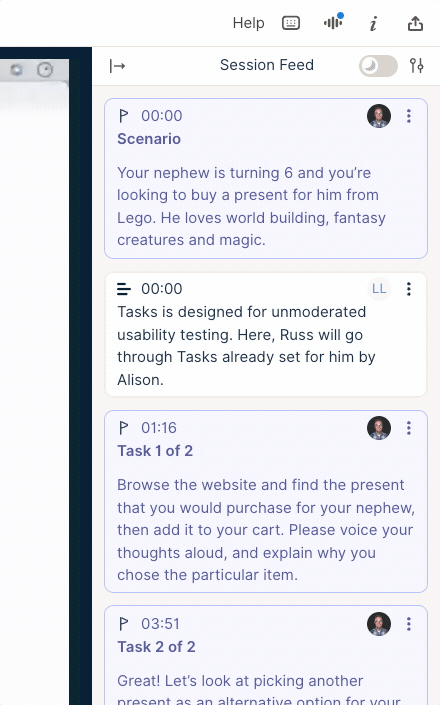Viewport: 440px width, 705px height.
Task: Open the Task 2 of 2 options menu
Action: (x=409, y=624)
